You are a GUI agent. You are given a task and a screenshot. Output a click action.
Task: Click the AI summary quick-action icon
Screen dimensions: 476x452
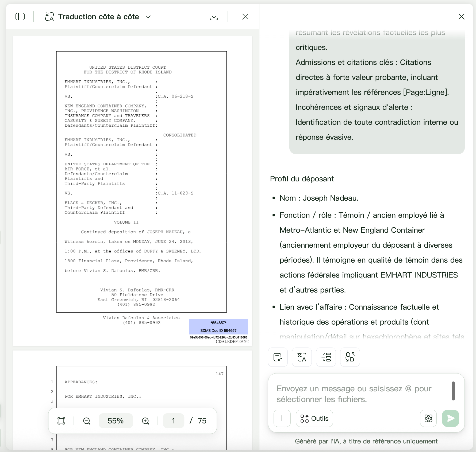(278, 357)
